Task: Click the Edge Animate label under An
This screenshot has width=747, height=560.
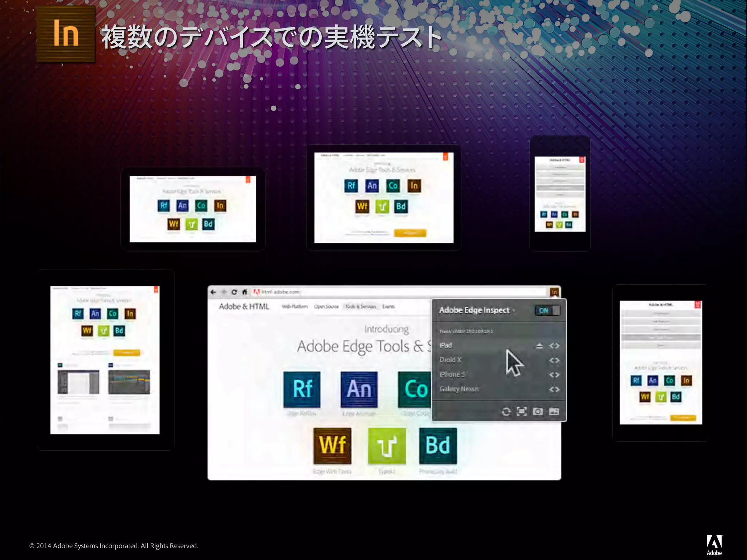Action: 359,414
